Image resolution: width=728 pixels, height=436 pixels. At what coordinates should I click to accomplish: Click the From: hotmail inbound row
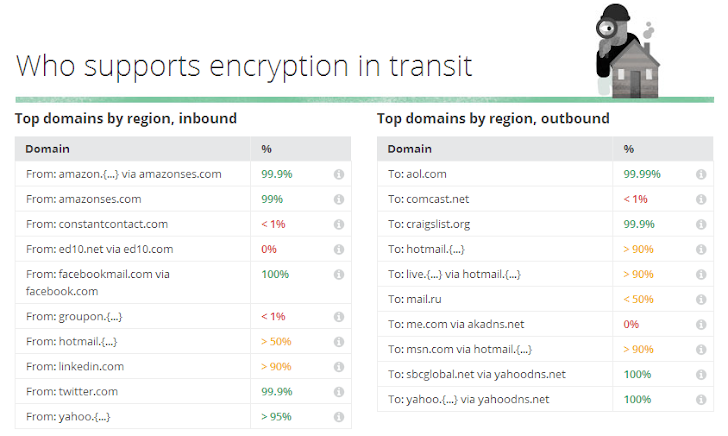point(183,342)
